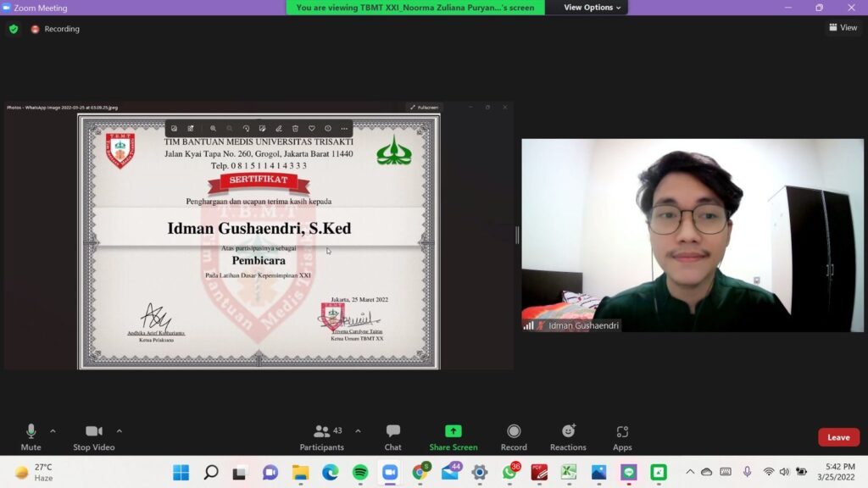
Task: Change layout with View button
Action: [x=843, y=28]
